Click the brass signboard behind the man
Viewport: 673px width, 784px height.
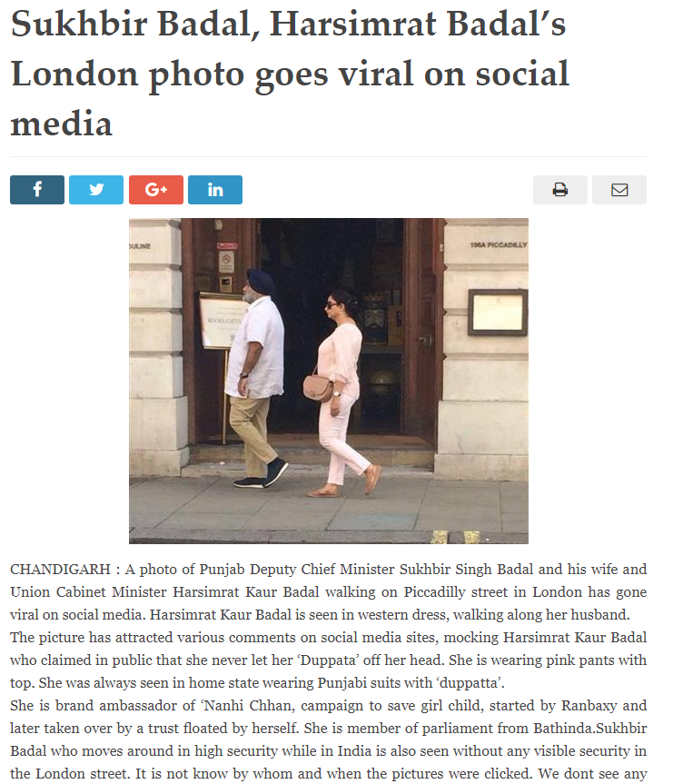pos(220,321)
